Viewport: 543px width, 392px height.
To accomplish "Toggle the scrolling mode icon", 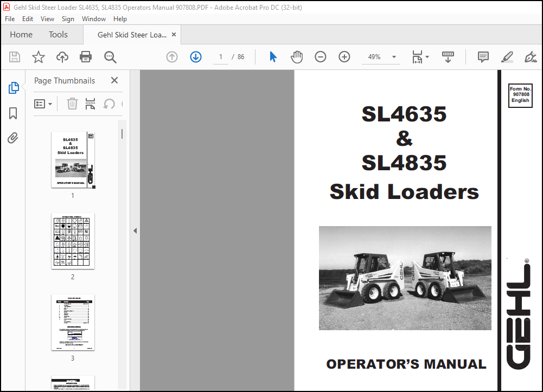I will tap(448, 57).
